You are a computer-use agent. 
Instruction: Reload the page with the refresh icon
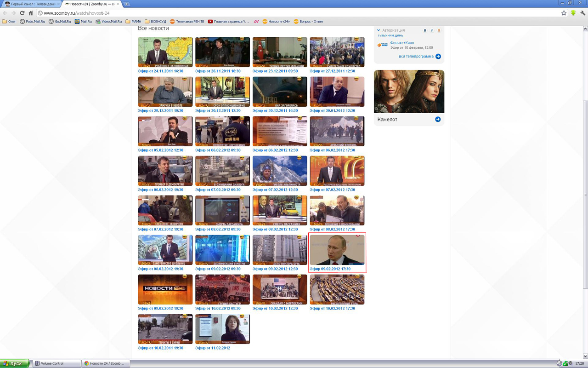tap(22, 13)
